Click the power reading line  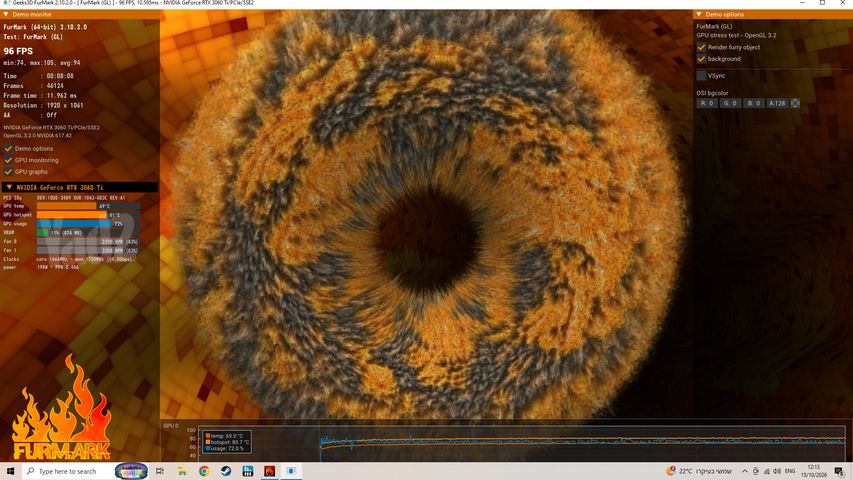coord(41,267)
